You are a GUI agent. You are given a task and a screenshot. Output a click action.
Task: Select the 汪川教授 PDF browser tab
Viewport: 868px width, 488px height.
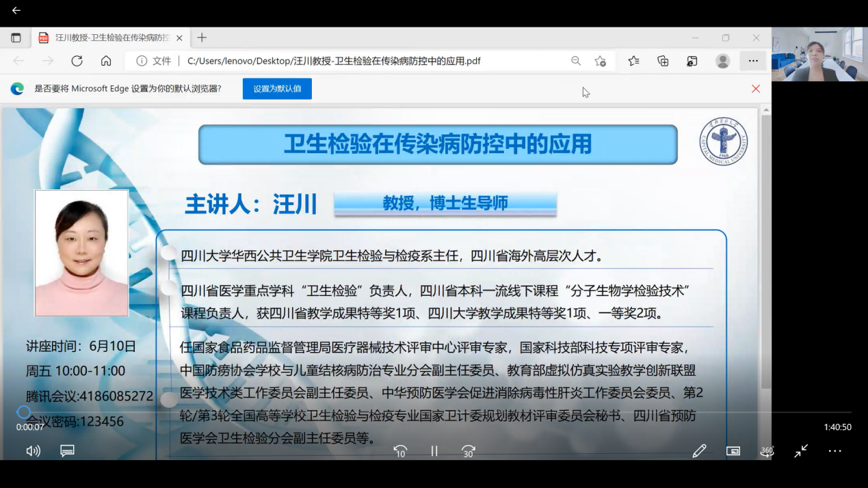(x=109, y=38)
